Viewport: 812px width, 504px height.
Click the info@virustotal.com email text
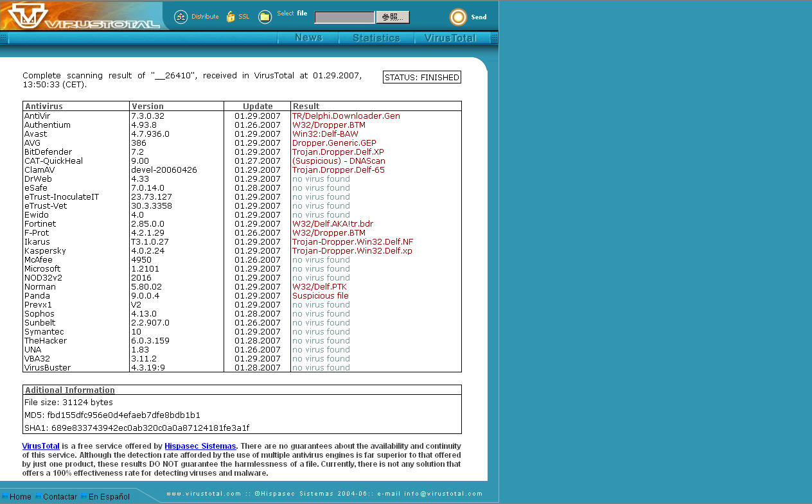443,494
